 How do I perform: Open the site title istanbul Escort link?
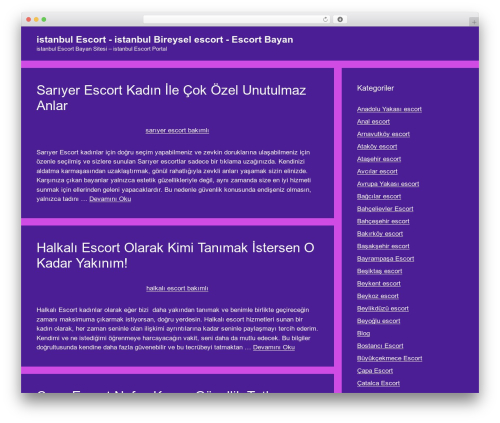click(165, 40)
